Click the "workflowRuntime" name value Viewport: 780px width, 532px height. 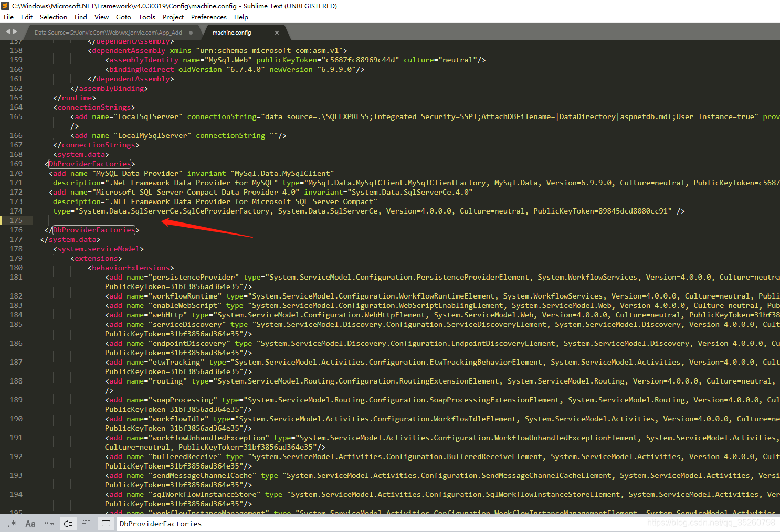pyautogui.click(x=185, y=296)
